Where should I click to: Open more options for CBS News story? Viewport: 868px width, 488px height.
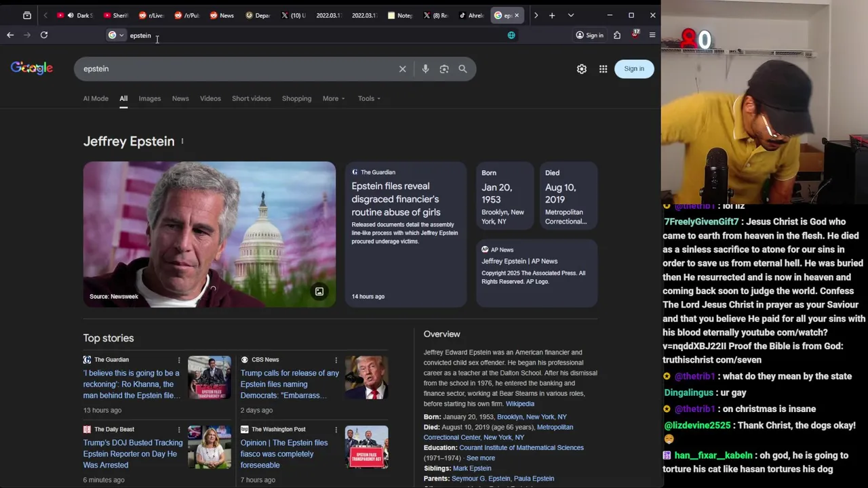point(336,360)
